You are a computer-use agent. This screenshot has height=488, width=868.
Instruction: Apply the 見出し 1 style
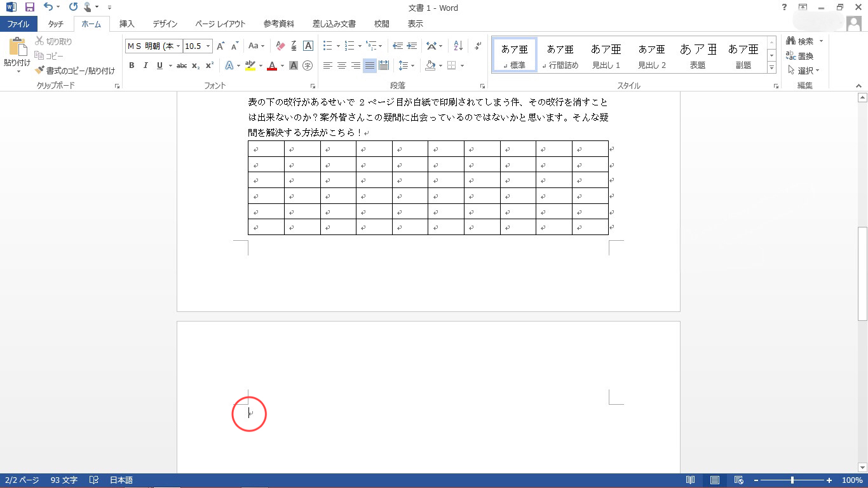click(x=606, y=55)
